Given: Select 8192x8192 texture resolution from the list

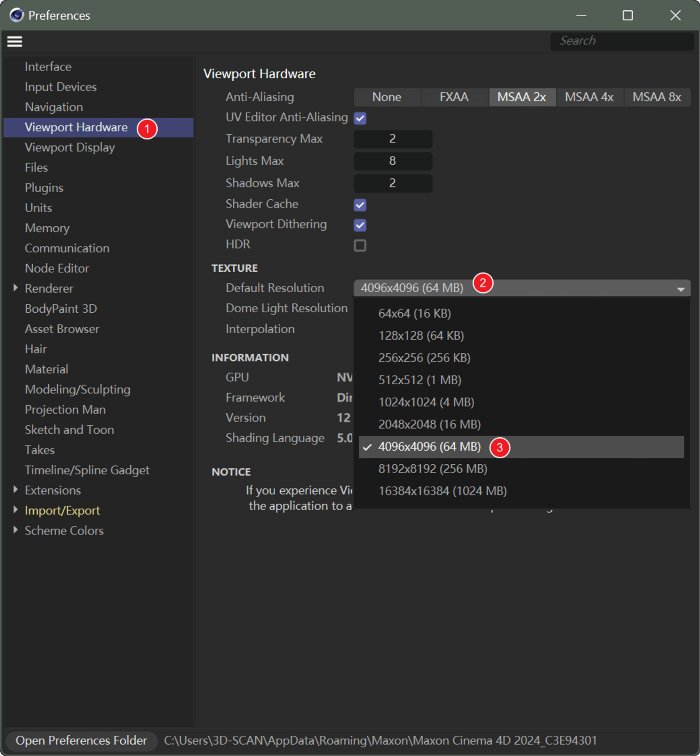Looking at the screenshot, I should [433, 469].
